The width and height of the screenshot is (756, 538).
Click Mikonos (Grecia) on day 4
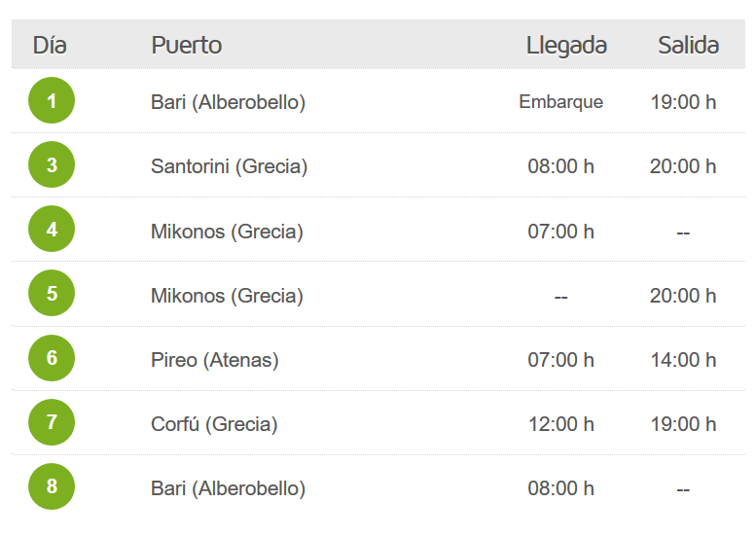coord(227,232)
